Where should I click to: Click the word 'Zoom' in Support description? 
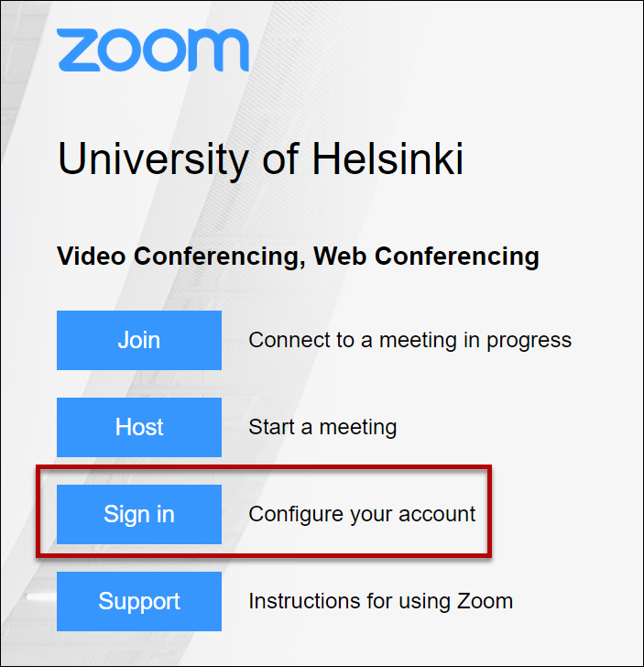[x=485, y=601]
